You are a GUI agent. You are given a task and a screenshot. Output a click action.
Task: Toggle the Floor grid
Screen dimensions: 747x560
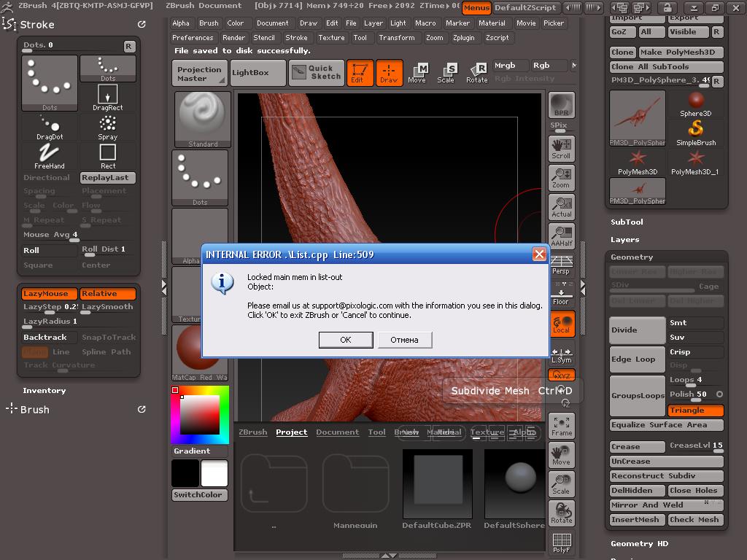[x=561, y=294]
